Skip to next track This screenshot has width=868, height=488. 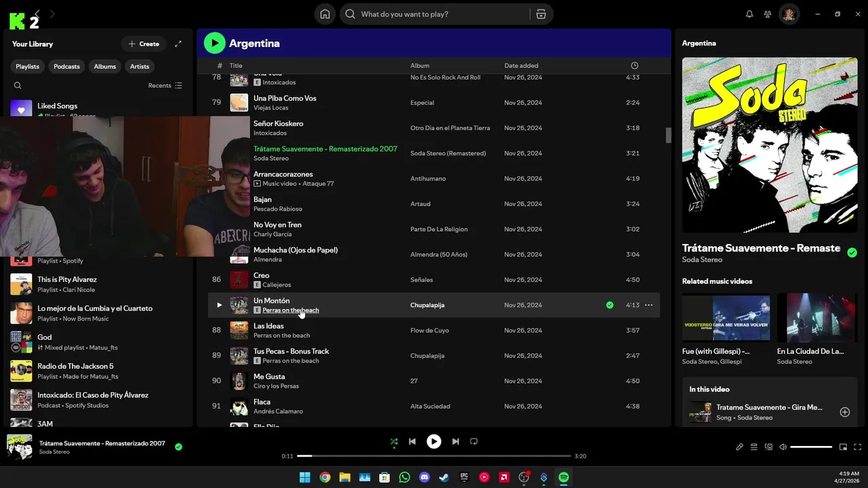[456, 442]
